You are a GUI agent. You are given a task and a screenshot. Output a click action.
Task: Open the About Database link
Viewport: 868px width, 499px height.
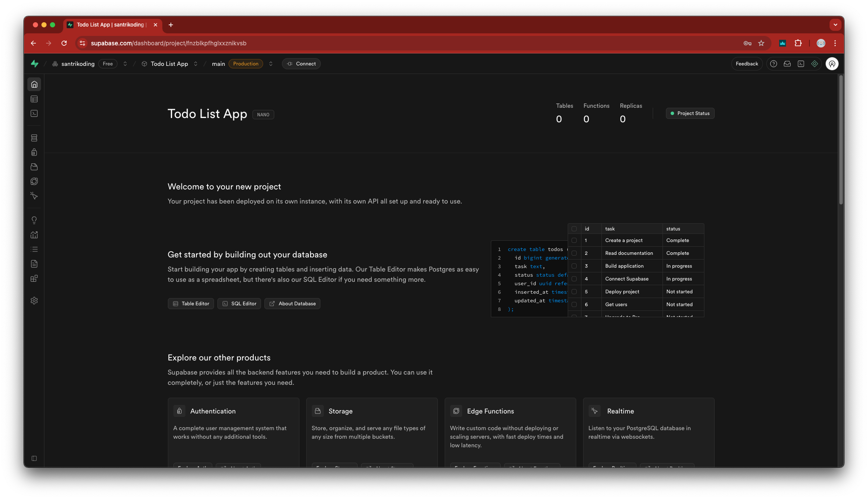292,304
